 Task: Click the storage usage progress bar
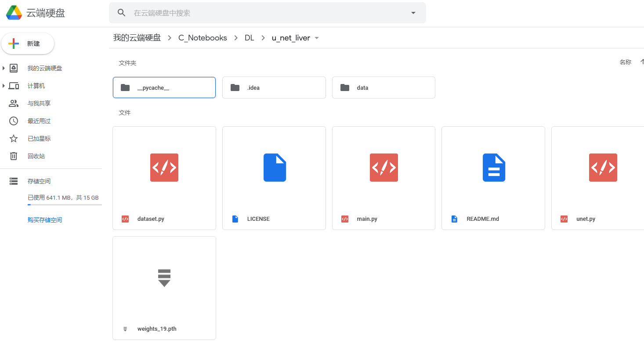pos(65,205)
